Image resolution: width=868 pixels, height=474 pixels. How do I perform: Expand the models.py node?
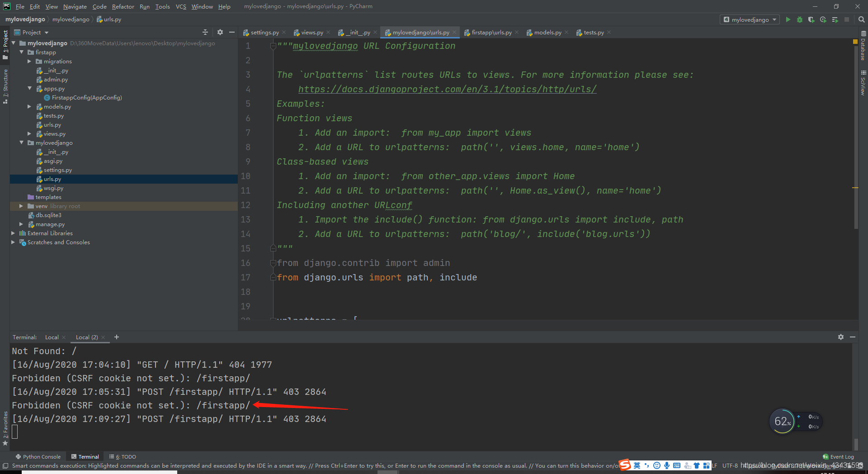pos(29,106)
